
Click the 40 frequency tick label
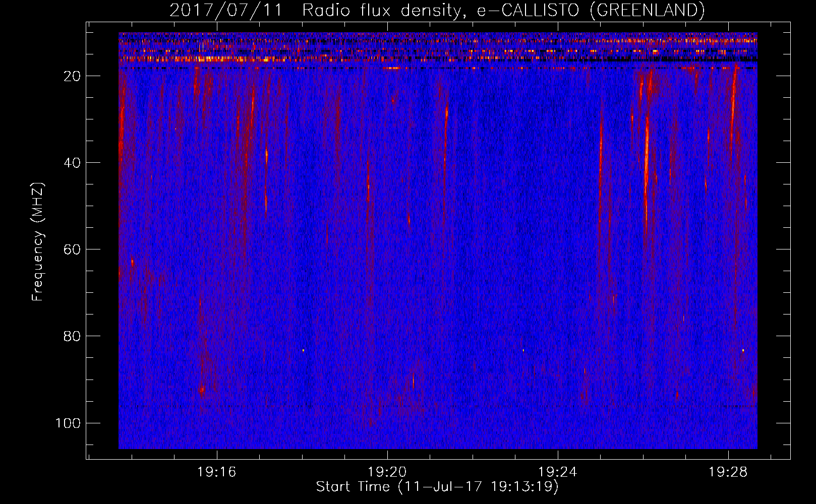point(72,163)
